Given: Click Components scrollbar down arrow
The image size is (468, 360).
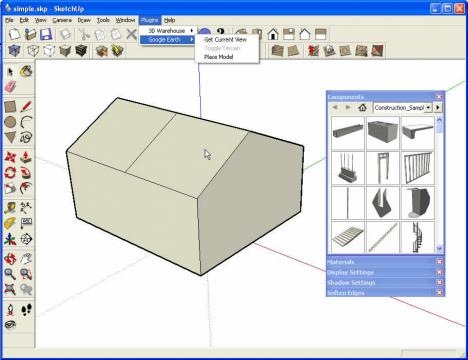Looking at the screenshot, I should pyautogui.click(x=439, y=248).
